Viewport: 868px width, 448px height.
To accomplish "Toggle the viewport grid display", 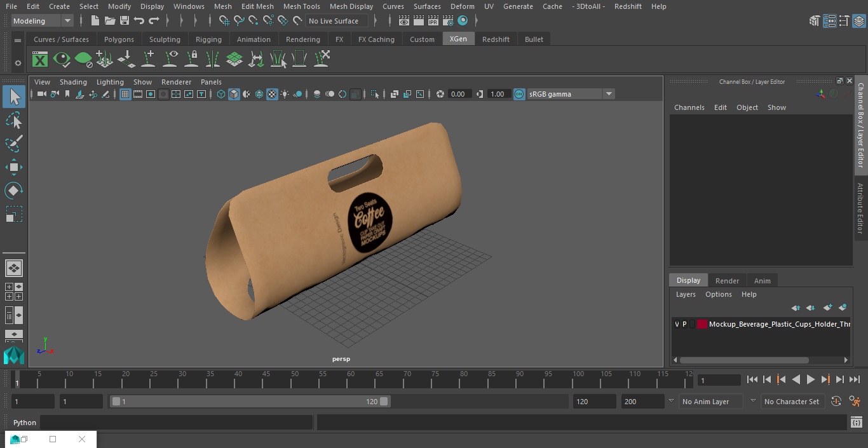I will pos(125,94).
